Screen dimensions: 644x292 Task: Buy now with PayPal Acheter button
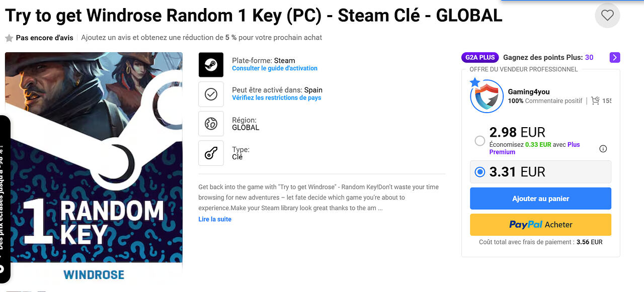click(540, 225)
